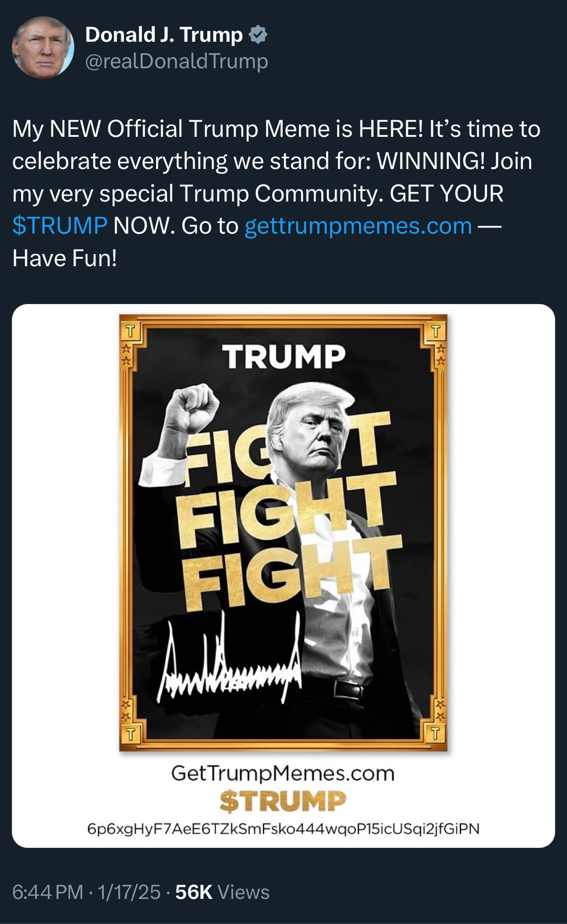
Task: Click the 6:44 PM timestamp
Action: [x=48, y=892]
